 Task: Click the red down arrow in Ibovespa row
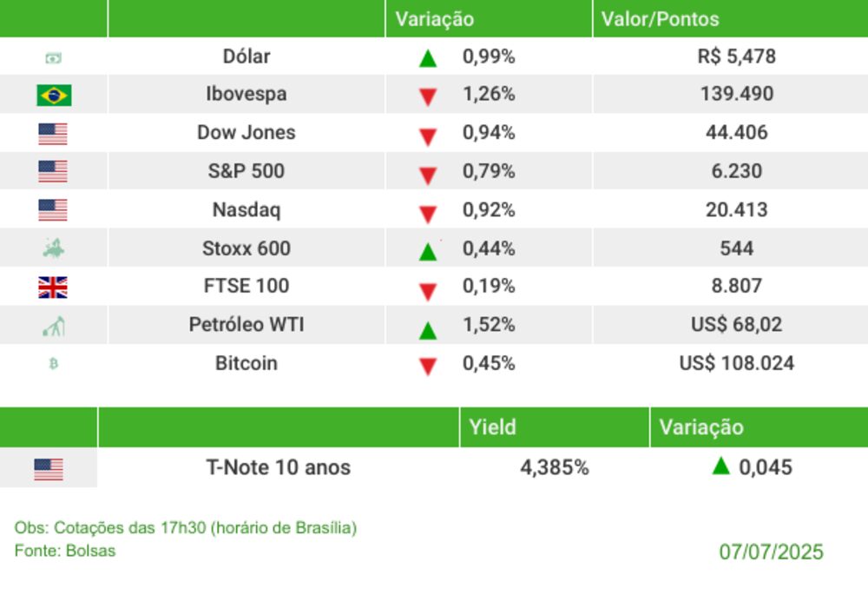427,96
